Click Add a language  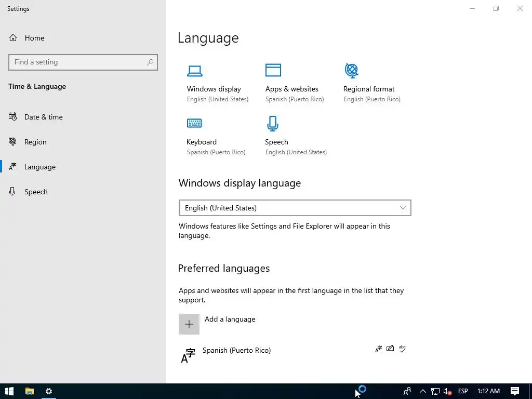click(x=230, y=320)
